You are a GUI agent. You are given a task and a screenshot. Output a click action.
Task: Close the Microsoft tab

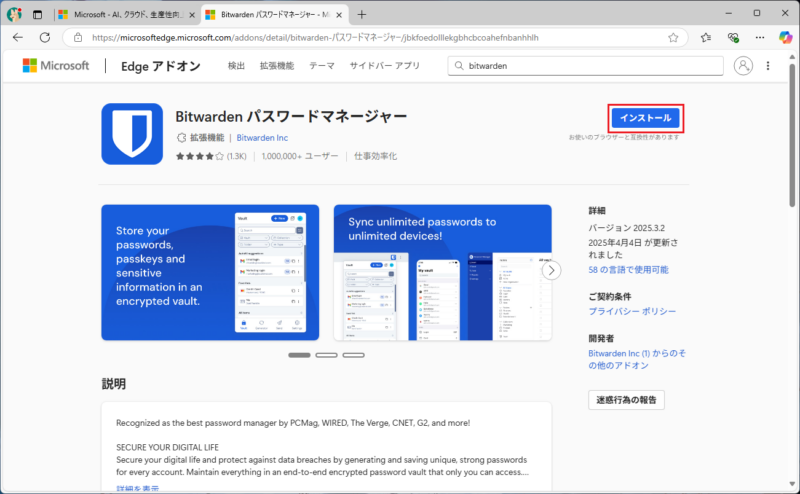(192, 15)
